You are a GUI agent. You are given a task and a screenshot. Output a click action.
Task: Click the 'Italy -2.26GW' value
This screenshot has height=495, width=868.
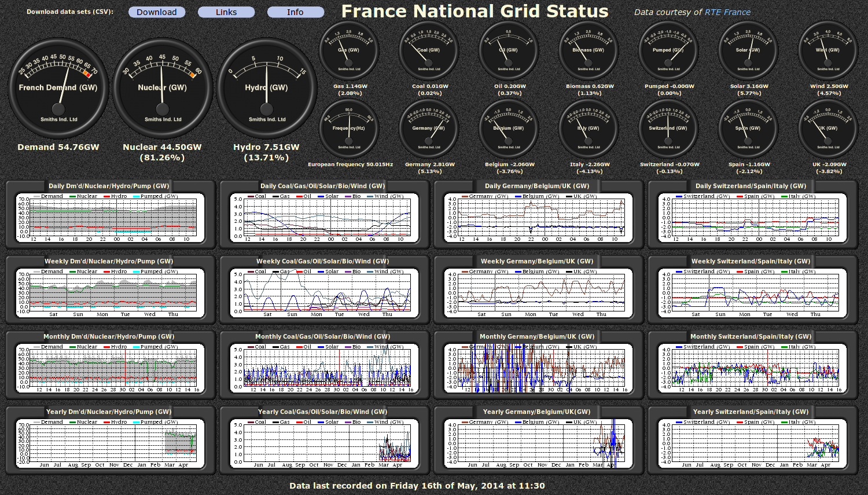tap(590, 164)
